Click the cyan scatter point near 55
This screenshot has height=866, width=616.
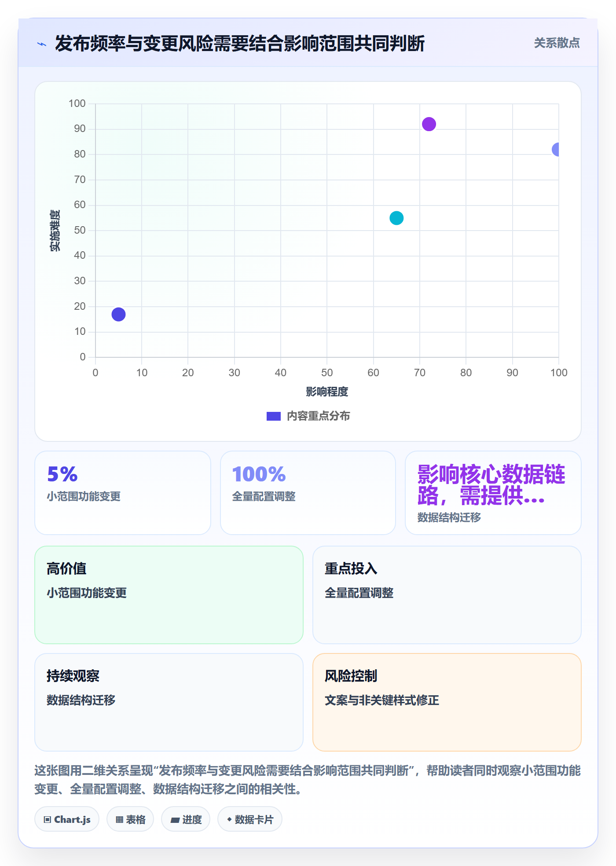point(396,218)
